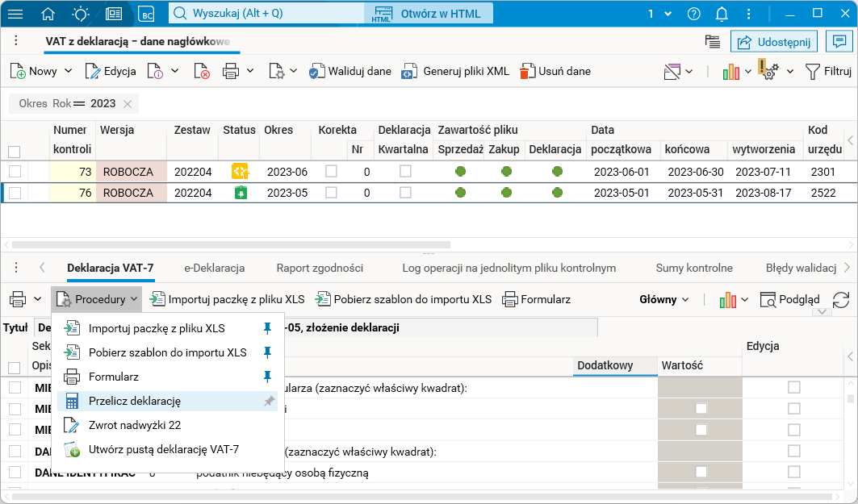Toggle Korekta checkbox for period 2023-05
Image resolution: width=858 pixels, height=504 pixels.
pos(331,193)
